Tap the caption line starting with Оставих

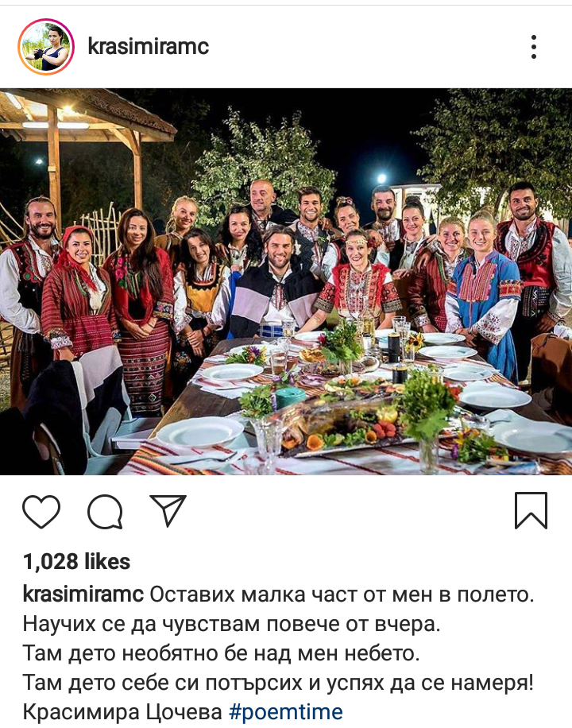pyautogui.click(x=342, y=594)
